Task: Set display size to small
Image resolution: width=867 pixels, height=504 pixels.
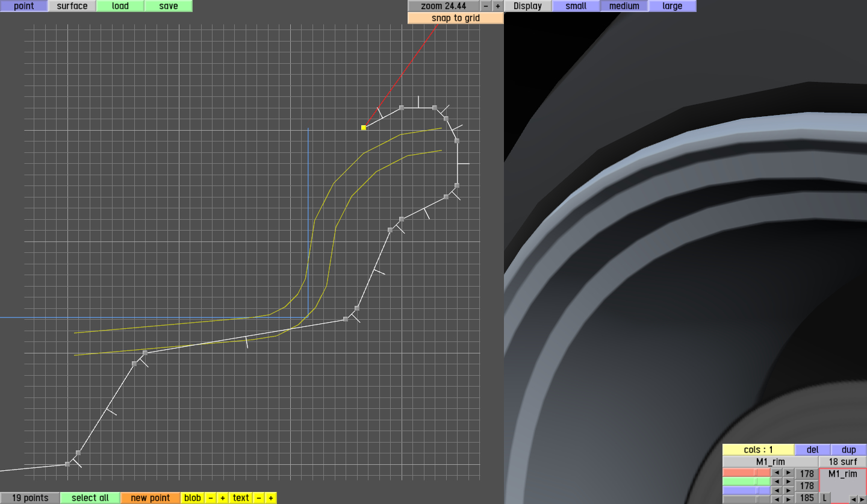Action: [576, 6]
